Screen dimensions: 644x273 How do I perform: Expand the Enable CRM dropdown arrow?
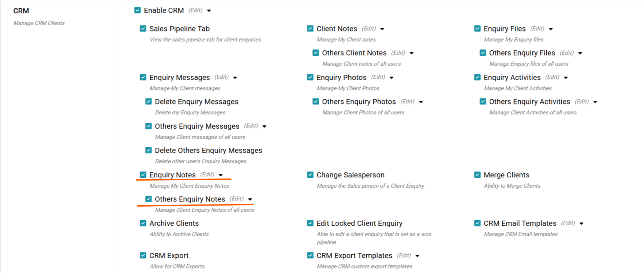(x=209, y=11)
